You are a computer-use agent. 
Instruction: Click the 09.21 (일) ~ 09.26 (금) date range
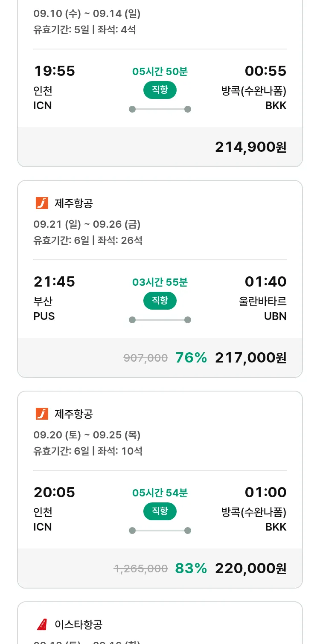tap(87, 224)
